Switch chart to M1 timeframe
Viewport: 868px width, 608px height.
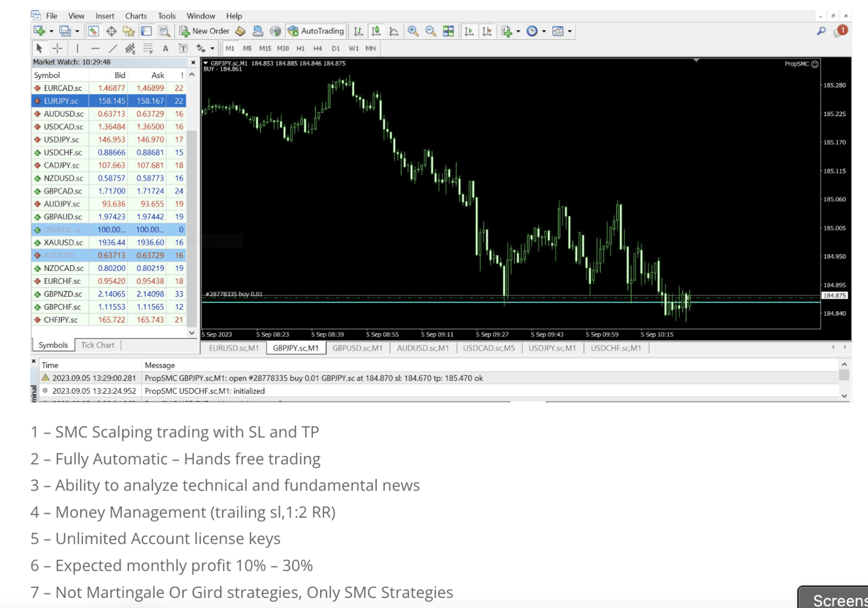click(230, 49)
